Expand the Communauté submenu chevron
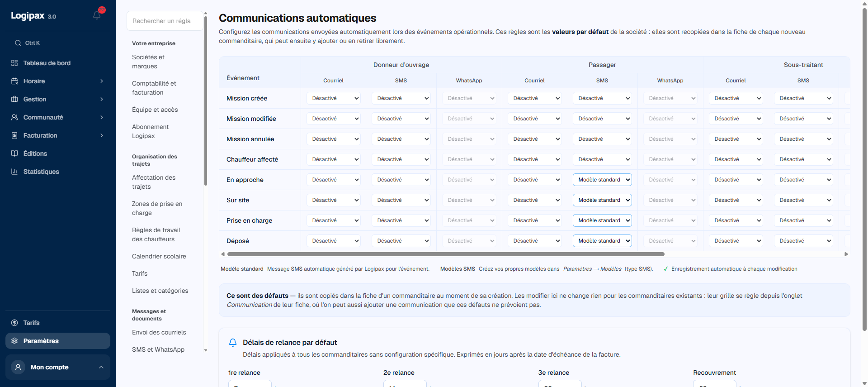Image resolution: width=868 pixels, height=387 pixels. click(102, 117)
